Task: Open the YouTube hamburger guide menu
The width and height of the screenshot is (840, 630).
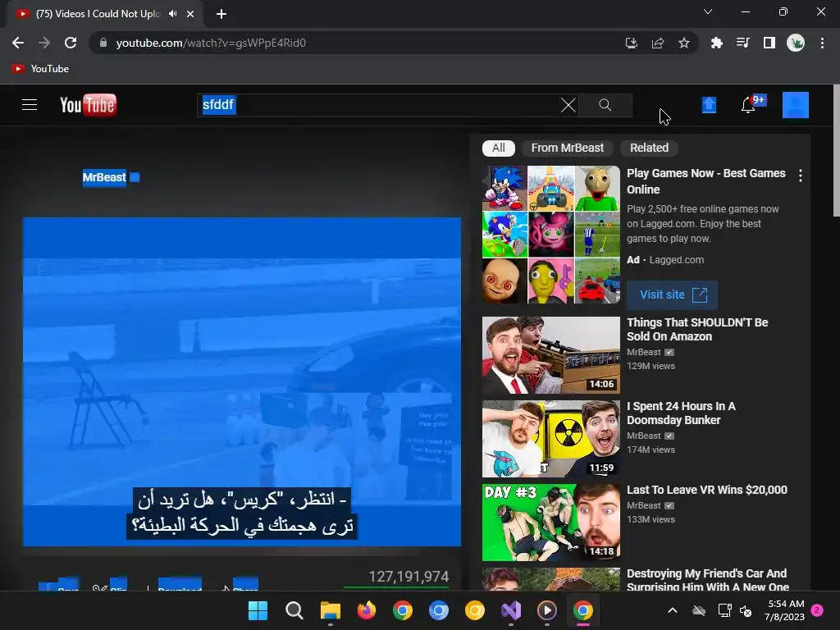Action: [30, 104]
